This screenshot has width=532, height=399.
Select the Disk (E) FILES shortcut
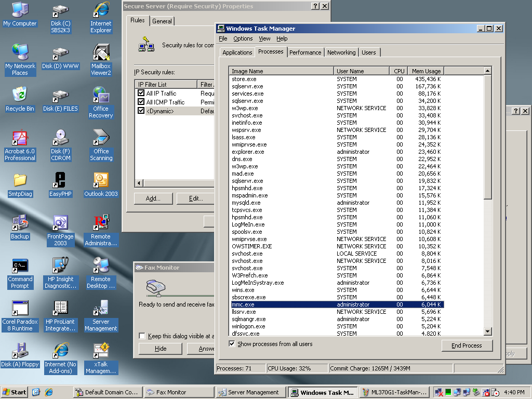(x=60, y=100)
